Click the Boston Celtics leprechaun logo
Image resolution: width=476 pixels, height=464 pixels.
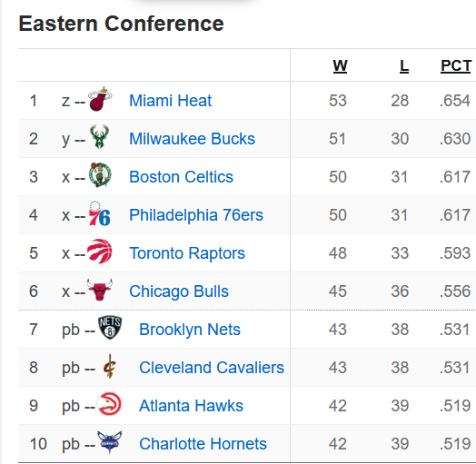click(100, 175)
